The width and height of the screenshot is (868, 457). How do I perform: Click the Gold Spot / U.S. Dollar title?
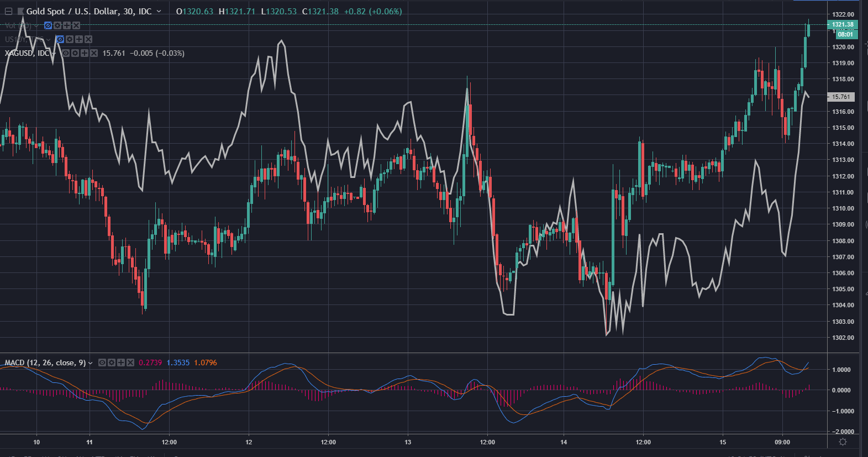89,11
